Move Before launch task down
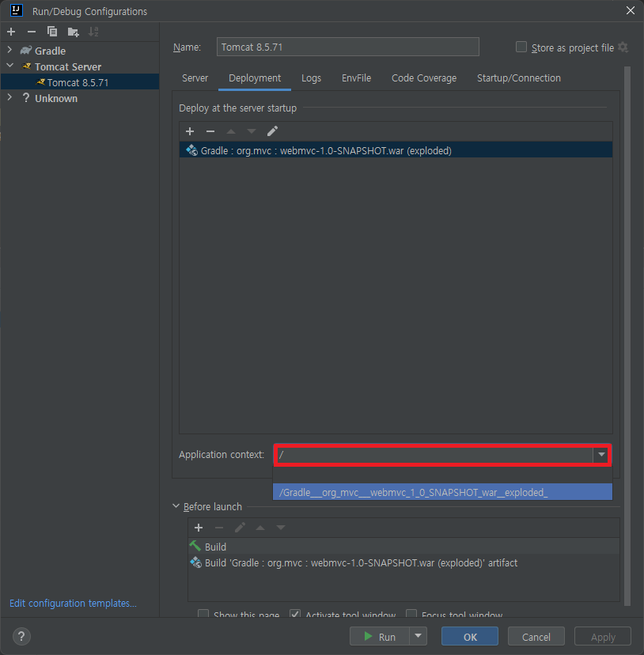Image resolution: width=644 pixels, height=655 pixels. click(280, 528)
